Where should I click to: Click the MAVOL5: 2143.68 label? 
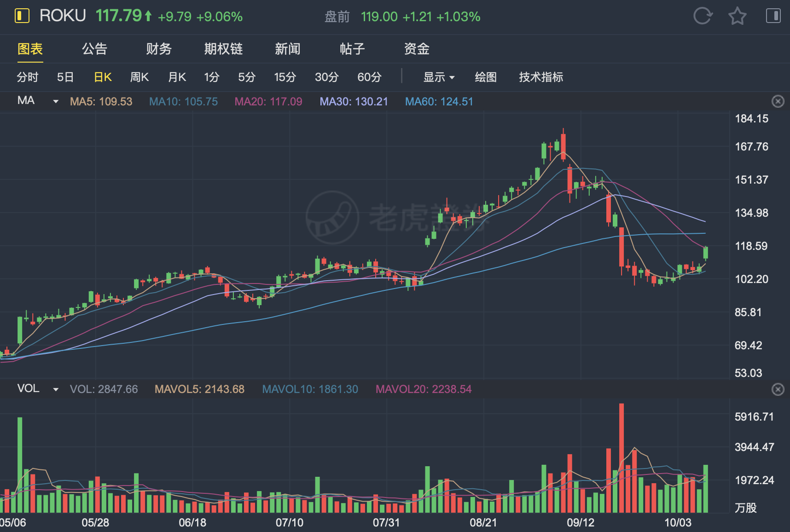coord(200,389)
